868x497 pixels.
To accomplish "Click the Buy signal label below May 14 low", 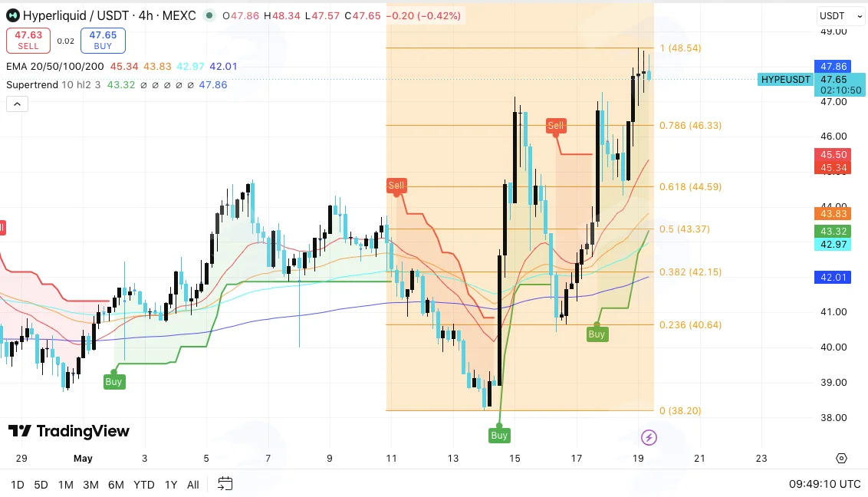I will 498,436.
